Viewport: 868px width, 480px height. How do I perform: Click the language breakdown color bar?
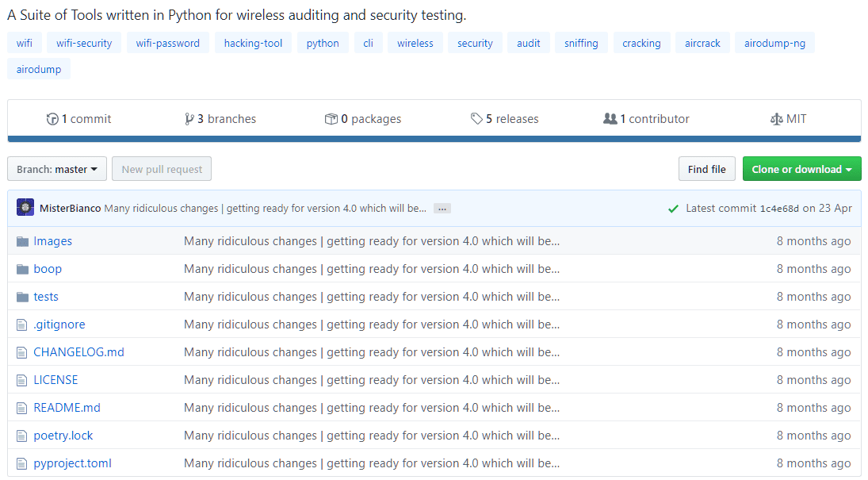434,139
